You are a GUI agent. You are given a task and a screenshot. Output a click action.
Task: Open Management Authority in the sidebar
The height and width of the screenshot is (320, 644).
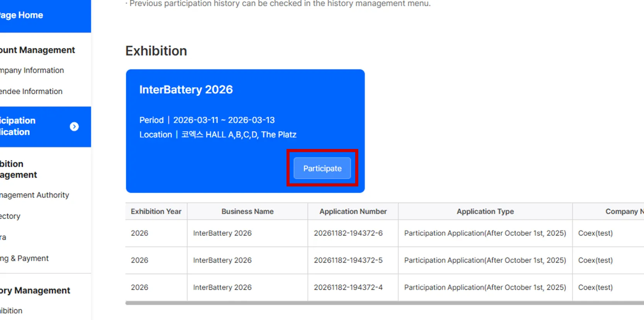tap(34, 195)
